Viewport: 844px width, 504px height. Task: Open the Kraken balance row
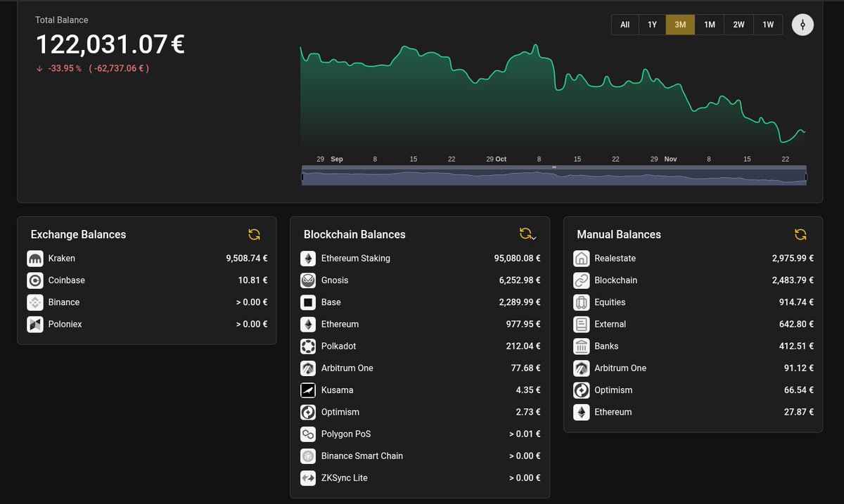coord(147,259)
